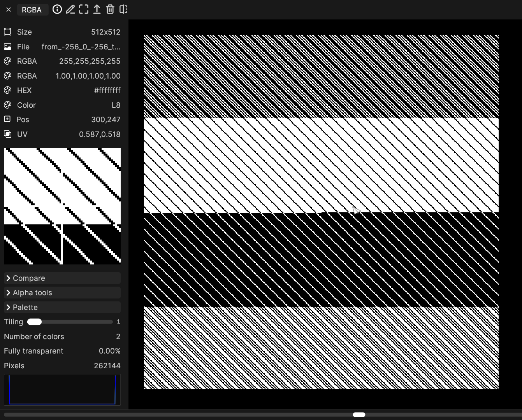
Task: Select the pencil edit tool
Action: (x=70, y=9)
